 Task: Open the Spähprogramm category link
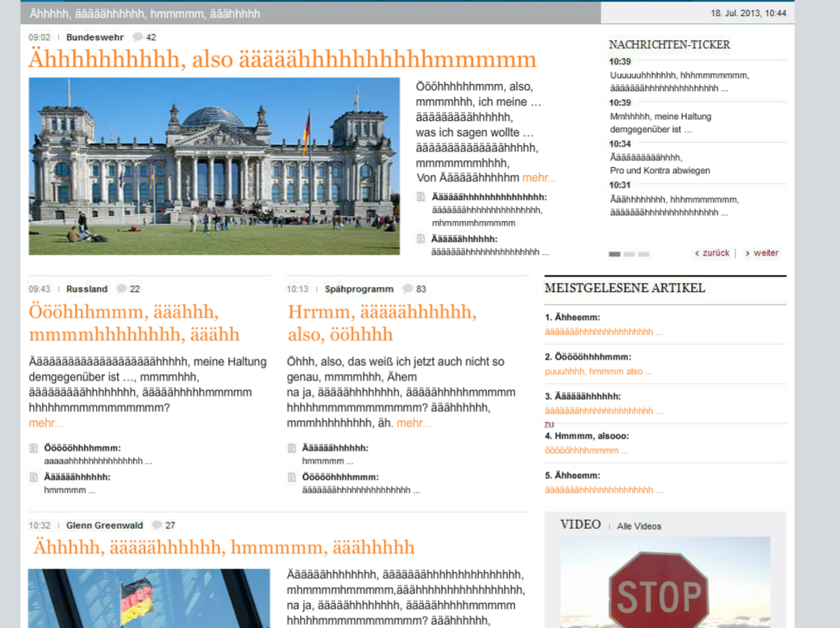359,289
